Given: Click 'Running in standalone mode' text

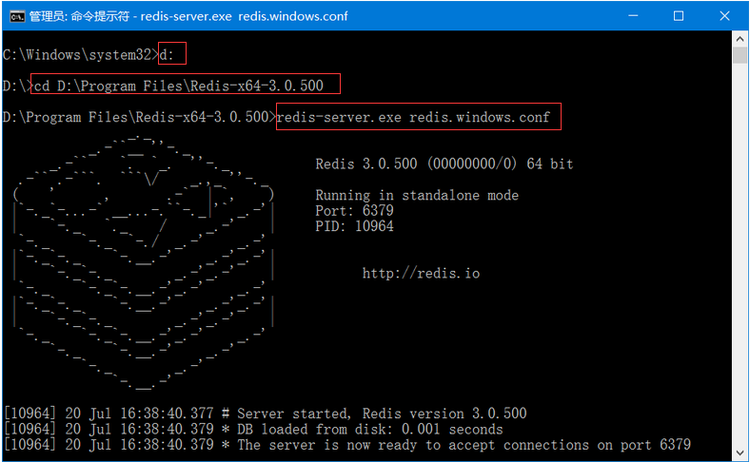Looking at the screenshot, I should click(x=417, y=195).
